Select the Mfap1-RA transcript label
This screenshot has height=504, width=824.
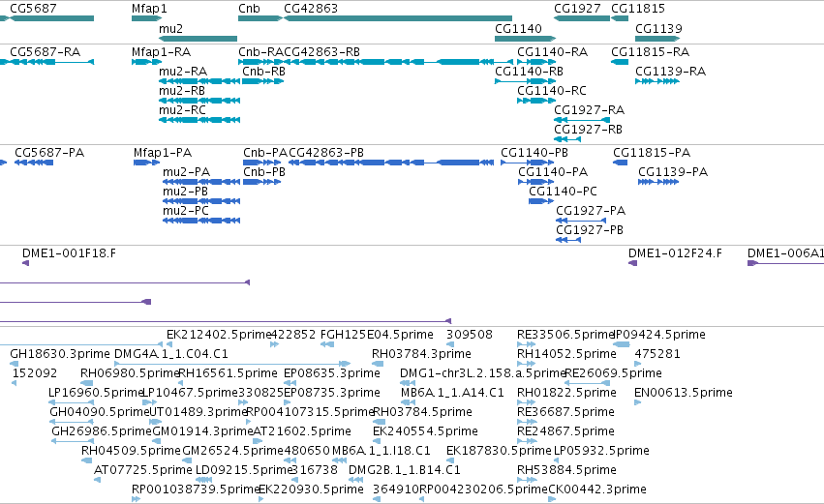coord(162,52)
